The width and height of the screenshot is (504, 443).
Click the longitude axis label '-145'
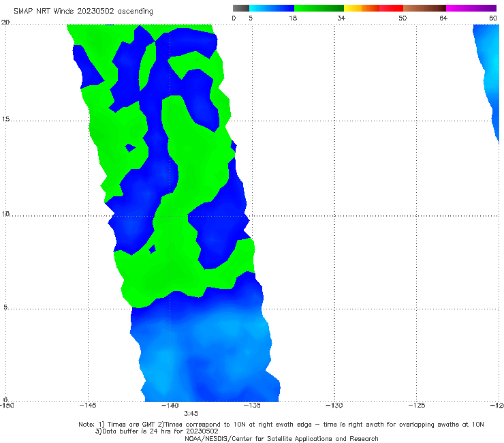[88, 406]
